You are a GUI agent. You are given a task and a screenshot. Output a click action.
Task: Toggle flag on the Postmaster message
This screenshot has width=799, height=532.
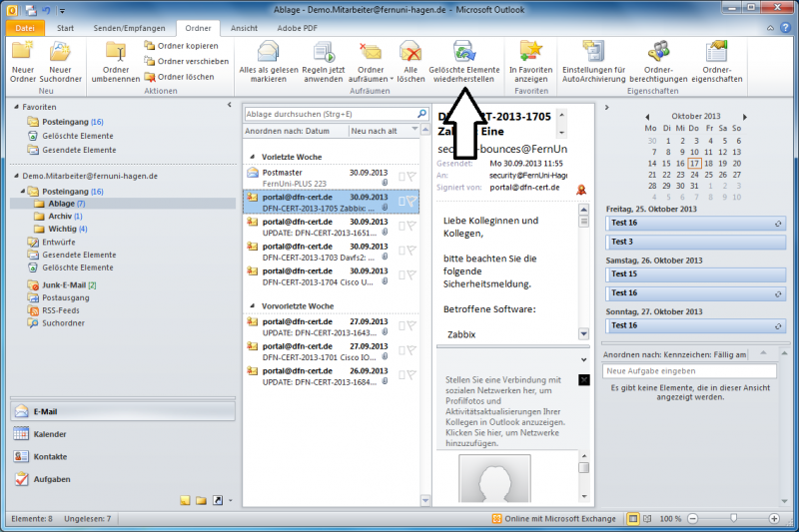pos(411,176)
